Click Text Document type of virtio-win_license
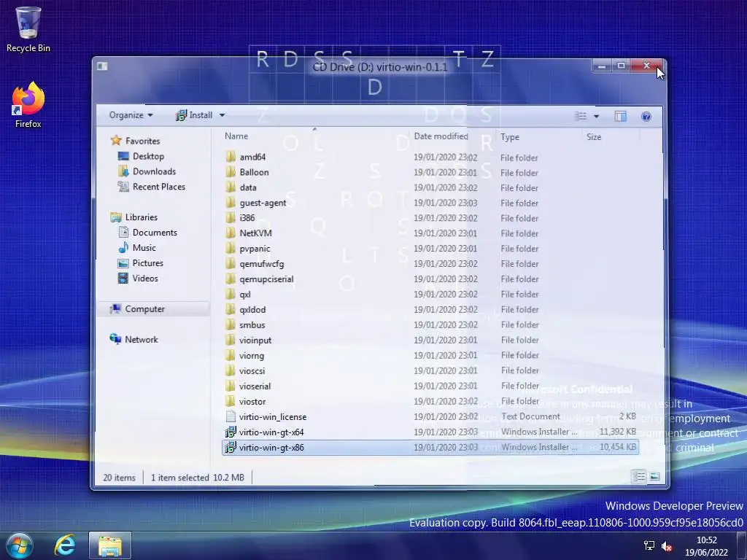 point(530,416)
